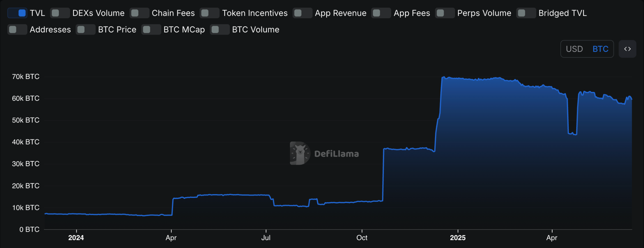
Task: Enable the Chain Fees toggle
Action: click(x=139, y=13)
